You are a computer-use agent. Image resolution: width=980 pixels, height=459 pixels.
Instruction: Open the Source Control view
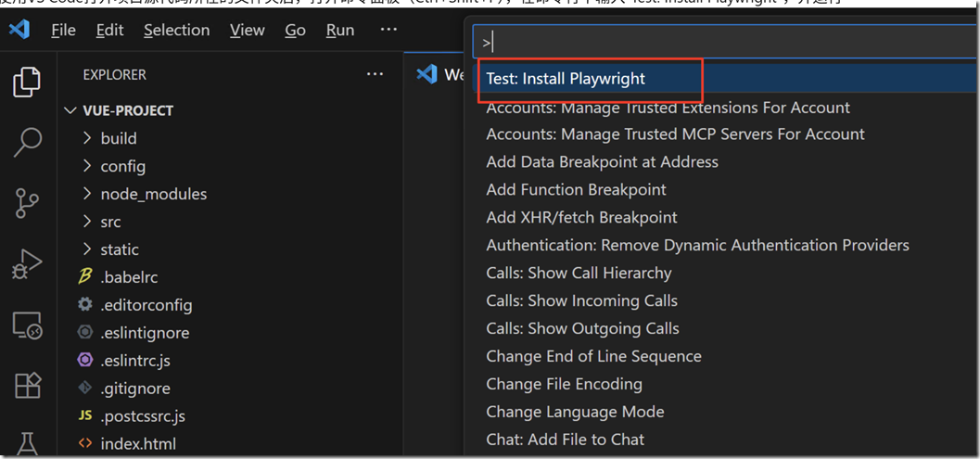point(27,203)
